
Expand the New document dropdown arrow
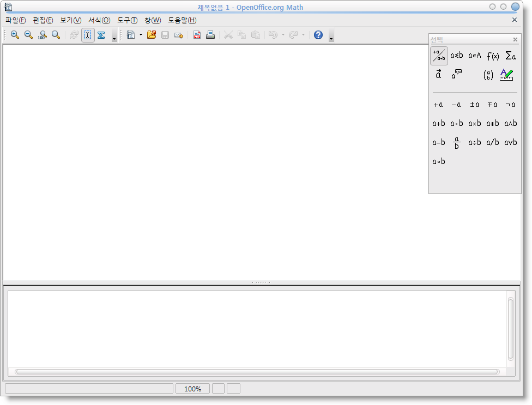click(x=141, y=35)
